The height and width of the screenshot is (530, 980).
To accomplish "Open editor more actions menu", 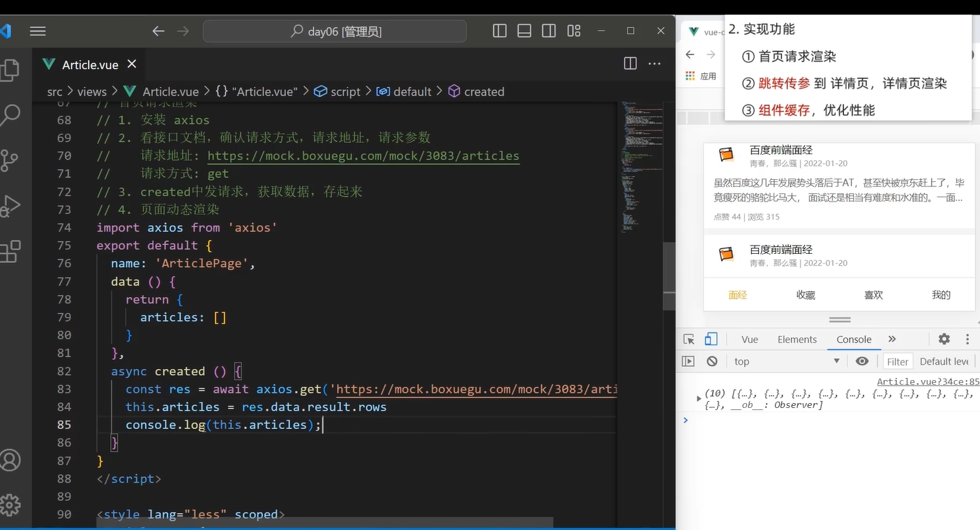I will tap(654, 63).
